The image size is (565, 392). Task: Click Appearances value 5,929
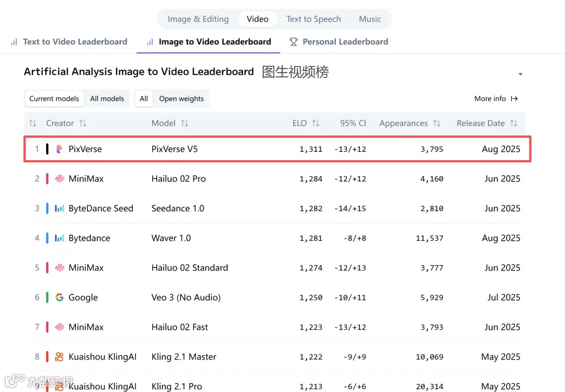point(432,297)
